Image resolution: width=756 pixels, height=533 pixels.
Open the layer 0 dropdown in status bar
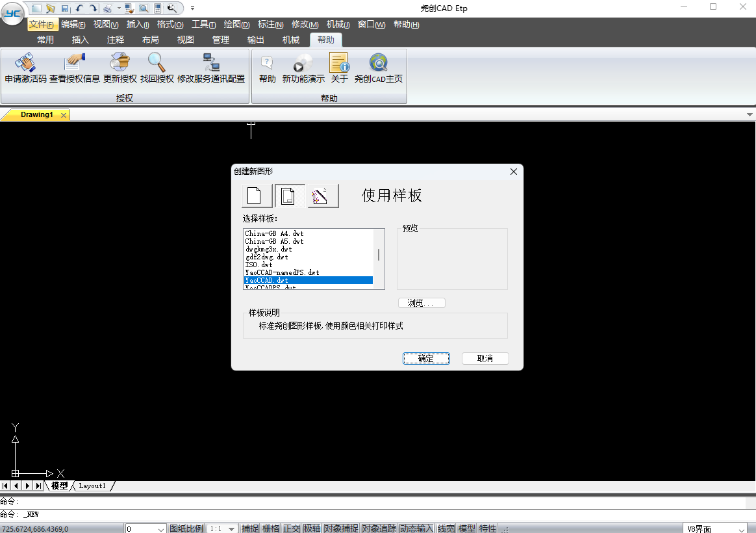[x=161, y=529]
